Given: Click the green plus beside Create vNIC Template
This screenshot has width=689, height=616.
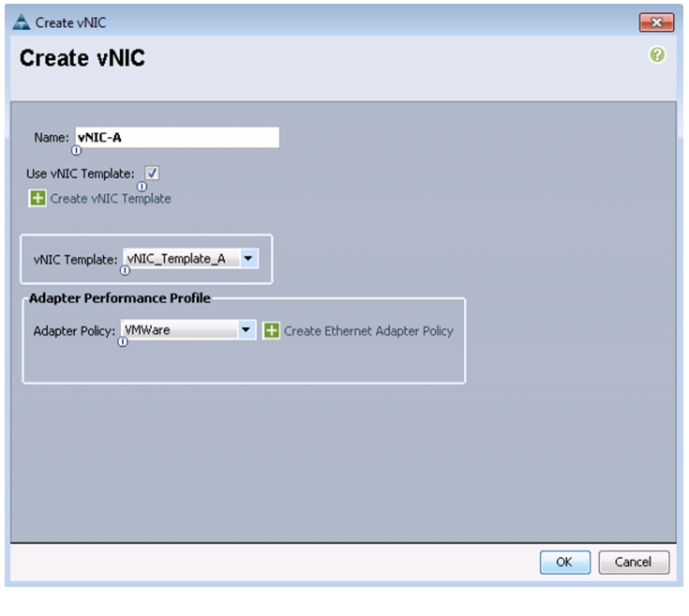Looking at the screenshot, I should pyautogui.click(x=37, y=198).
